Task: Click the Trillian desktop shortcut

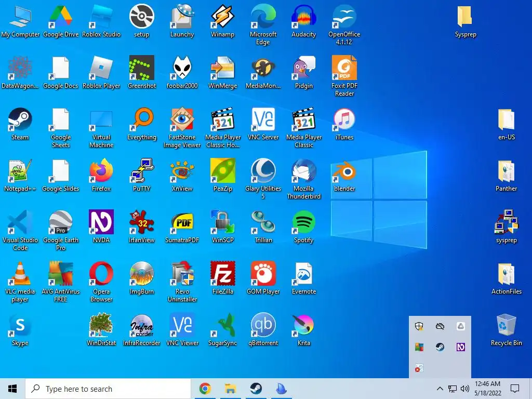Action: (x=263, y=227)
